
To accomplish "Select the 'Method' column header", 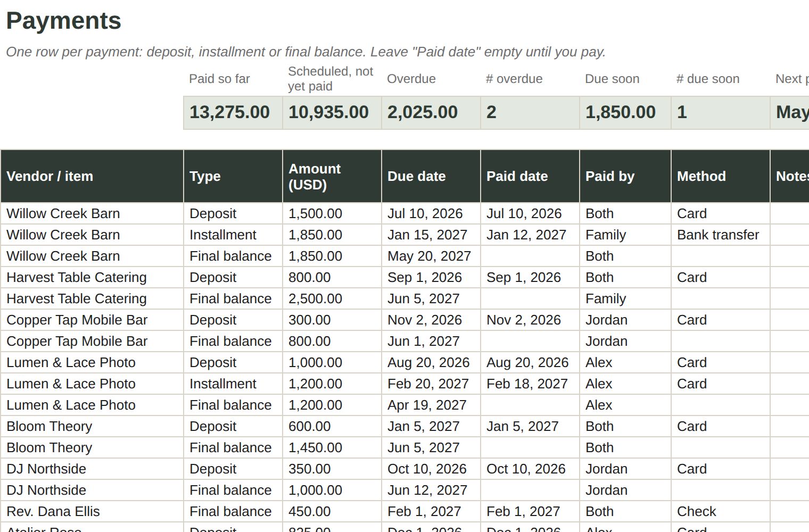I will pos(721,176).
